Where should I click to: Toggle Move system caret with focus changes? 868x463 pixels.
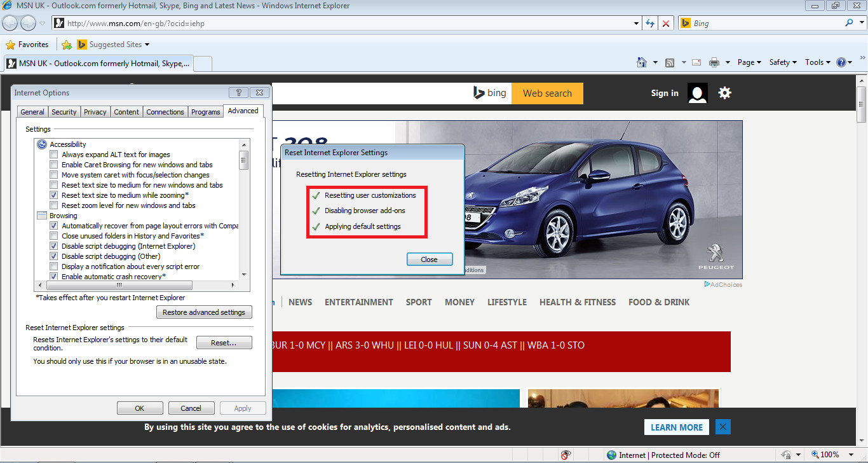(x=54, y=175)
